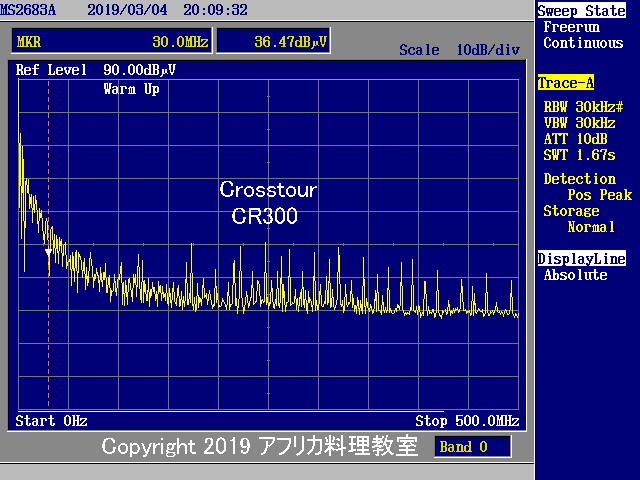Viewport: 640px width, 480px height.
Task: Click the MKR 30.0MHz frequency field
Action: click(x=112, y=41)
